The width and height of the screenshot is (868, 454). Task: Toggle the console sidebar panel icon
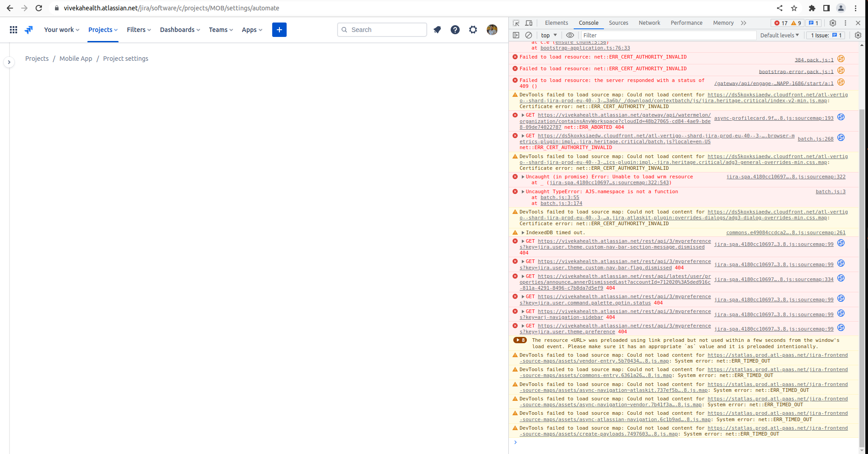pyautogui.click(x=516, y=35)
